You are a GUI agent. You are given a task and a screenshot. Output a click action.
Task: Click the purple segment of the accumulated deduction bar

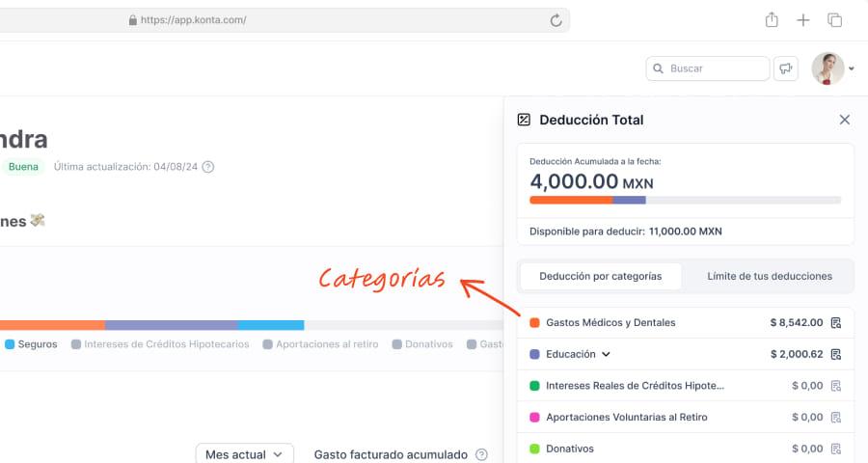629,200
